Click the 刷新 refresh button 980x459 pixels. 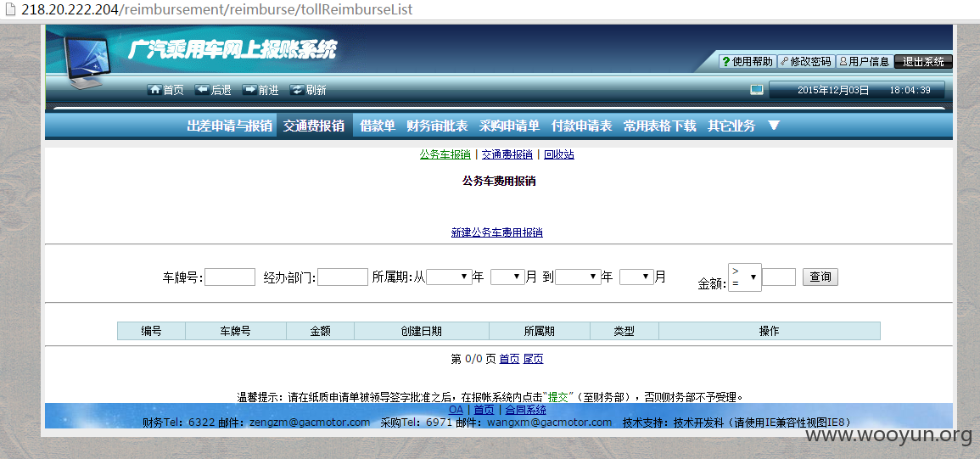point(308,90)
